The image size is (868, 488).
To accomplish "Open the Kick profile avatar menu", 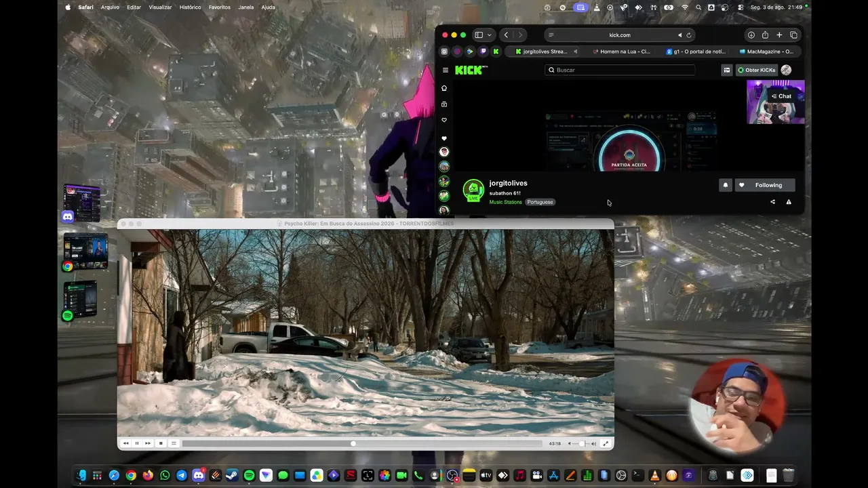I will pos(786,70).
